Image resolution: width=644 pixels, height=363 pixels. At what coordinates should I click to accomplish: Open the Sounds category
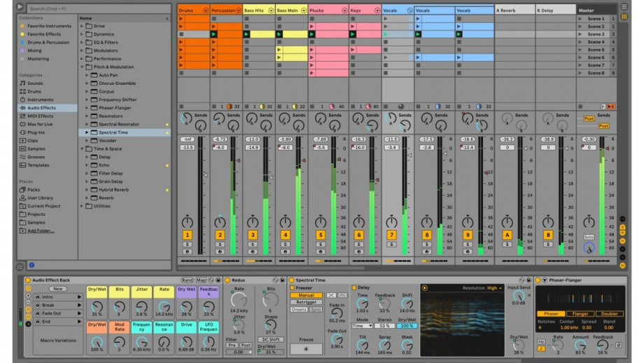35,83
